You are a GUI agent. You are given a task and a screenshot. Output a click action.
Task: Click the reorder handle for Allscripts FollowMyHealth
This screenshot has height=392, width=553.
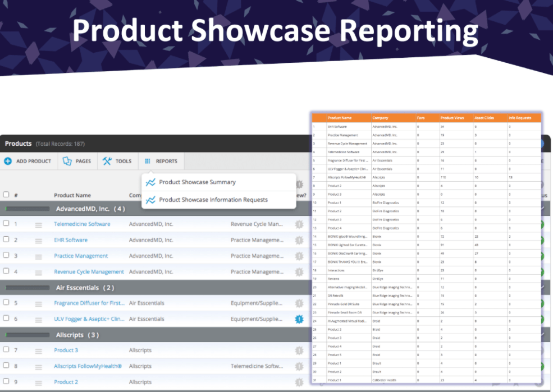38,367
